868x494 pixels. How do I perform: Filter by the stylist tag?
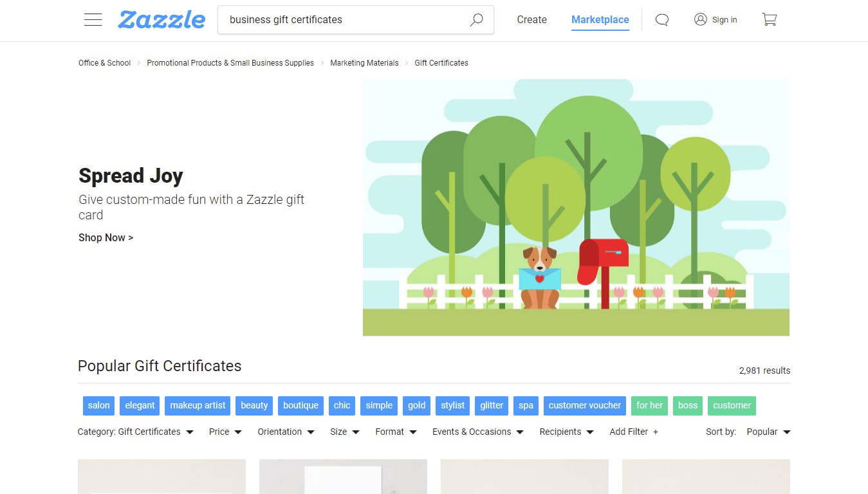(x=452, y=405)
